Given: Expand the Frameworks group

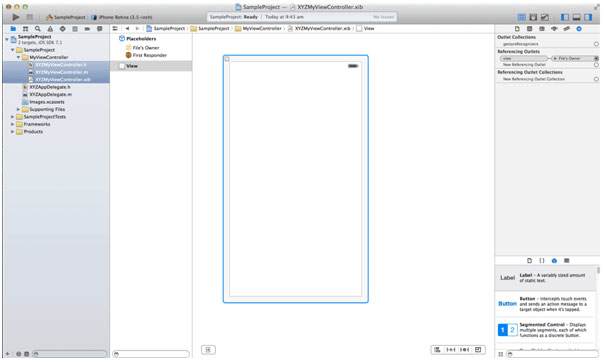Looking at the screenshot, I should pyautogui.click(x=12, y=124).
